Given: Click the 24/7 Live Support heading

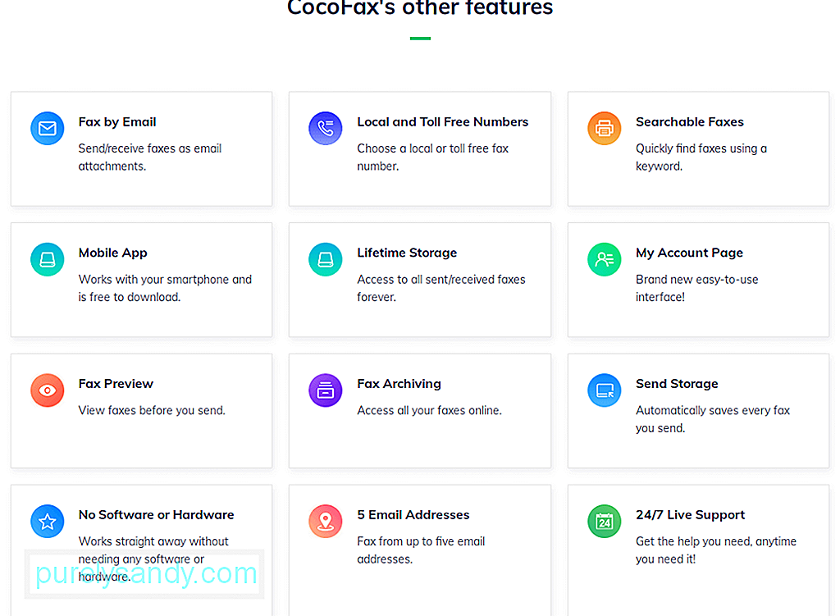Looking at the screenshot, I should (690, 515).
